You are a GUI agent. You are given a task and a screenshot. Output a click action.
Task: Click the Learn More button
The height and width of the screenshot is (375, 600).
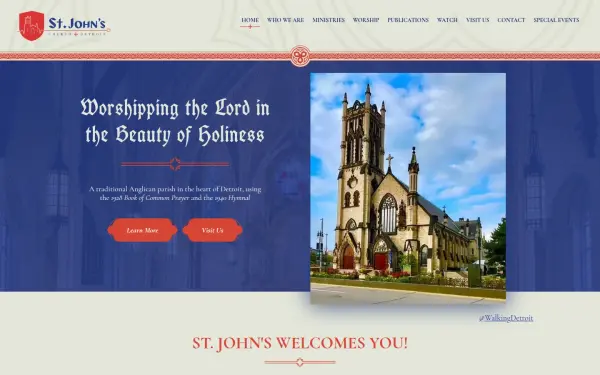142,230
